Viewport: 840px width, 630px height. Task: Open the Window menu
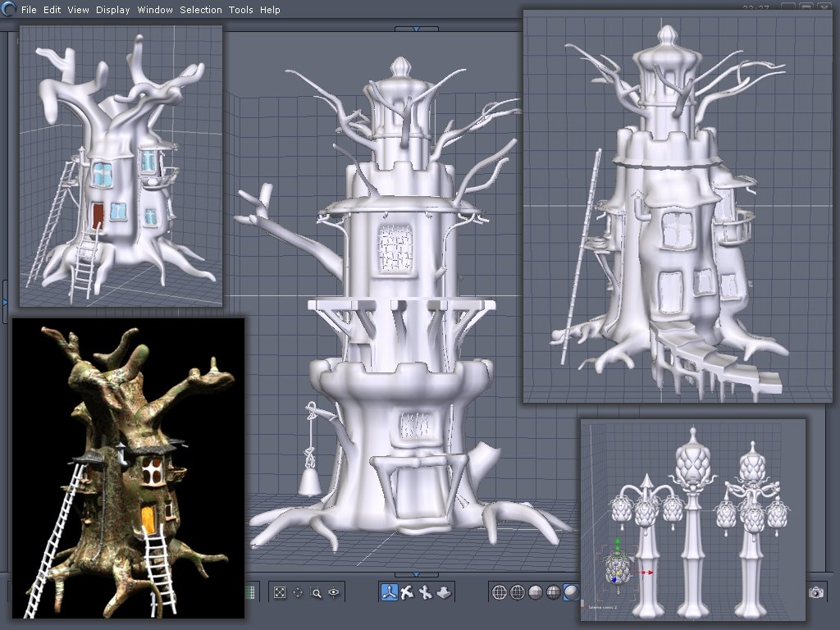click(155, 10)
